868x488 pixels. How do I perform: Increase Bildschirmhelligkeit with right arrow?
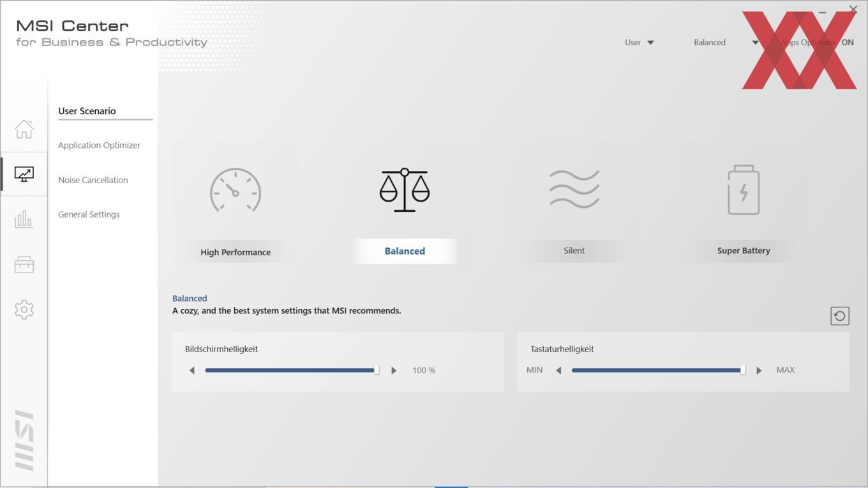(394, 371)
